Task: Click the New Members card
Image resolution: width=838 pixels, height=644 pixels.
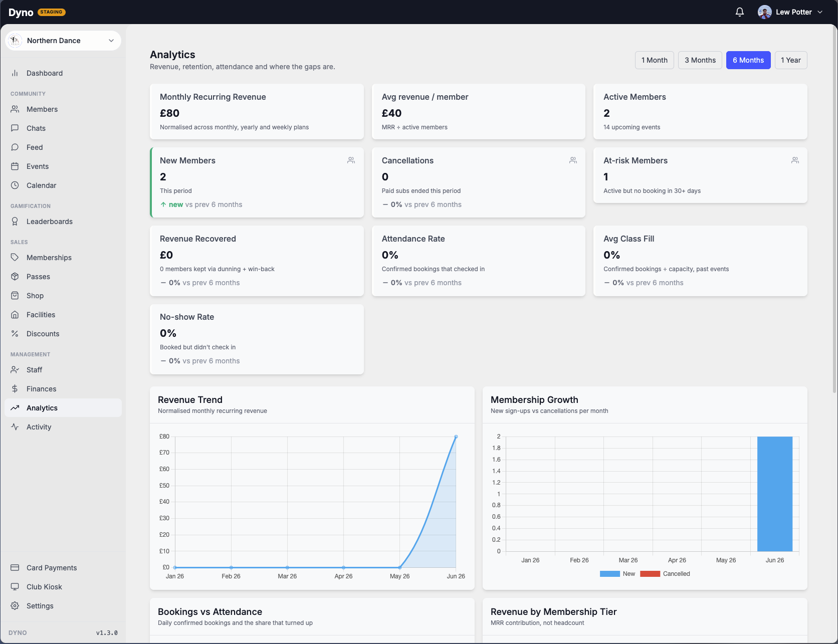Action: tap(257, 182)
